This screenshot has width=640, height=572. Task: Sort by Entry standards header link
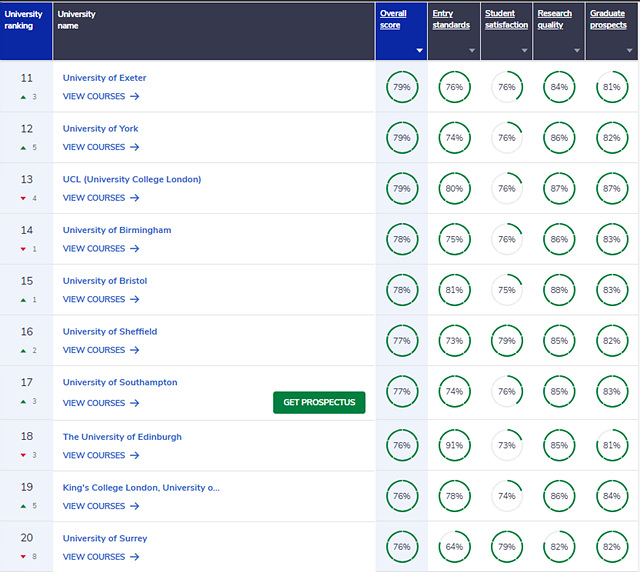pyautogui.click(x=451, y=19)
